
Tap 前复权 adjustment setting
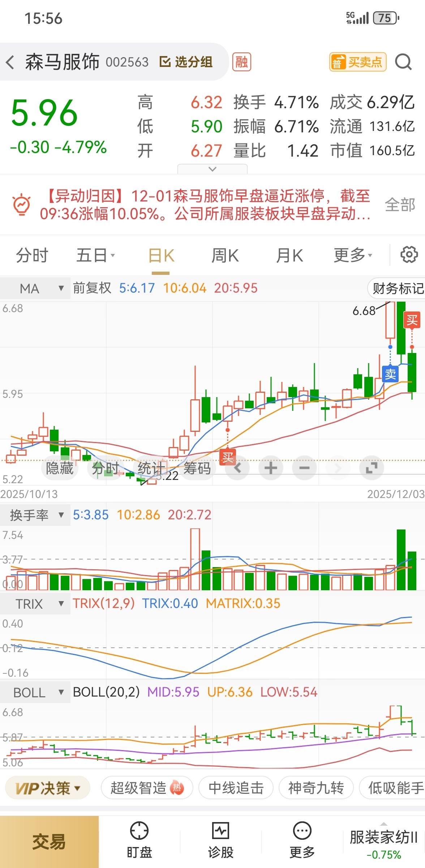(92, 288)
